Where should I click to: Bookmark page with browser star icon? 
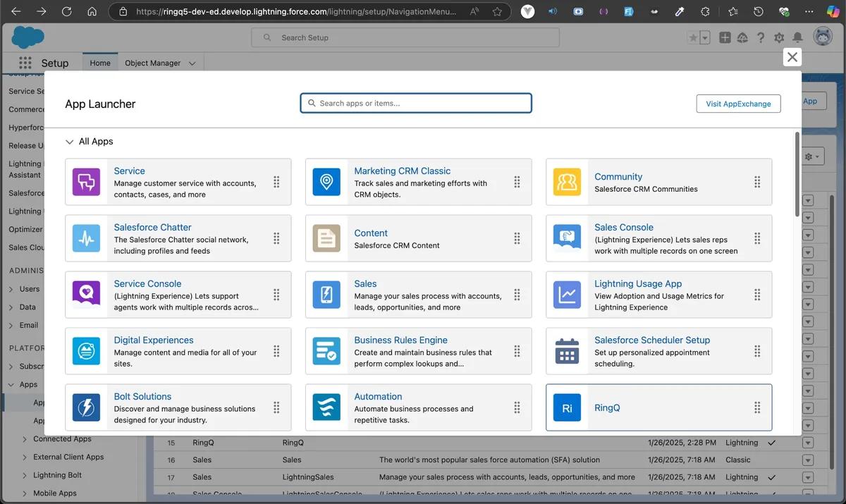497,11
